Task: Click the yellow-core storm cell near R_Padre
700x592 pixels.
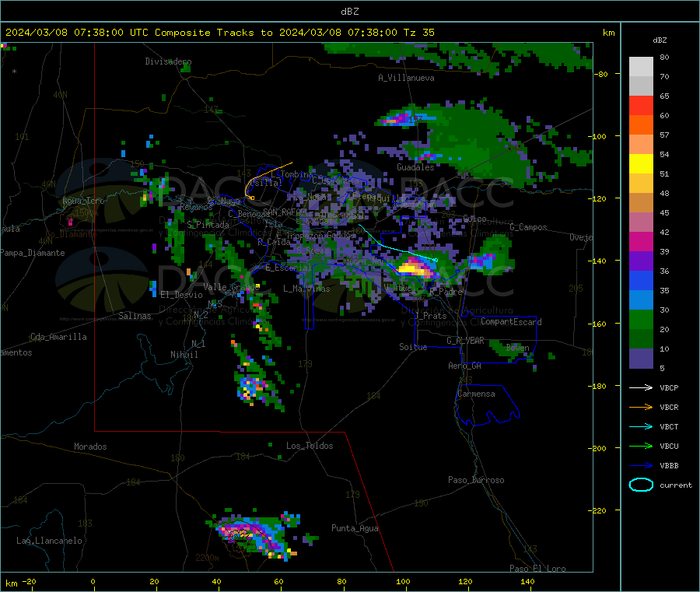Action: [x=416, y=268]
